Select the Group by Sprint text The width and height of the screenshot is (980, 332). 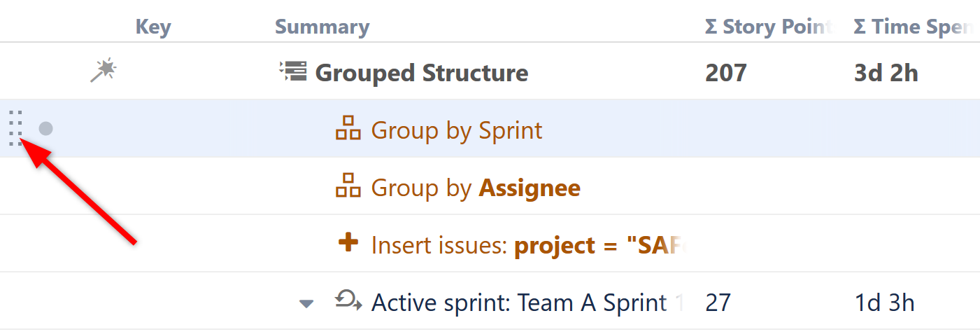(457, 130)
